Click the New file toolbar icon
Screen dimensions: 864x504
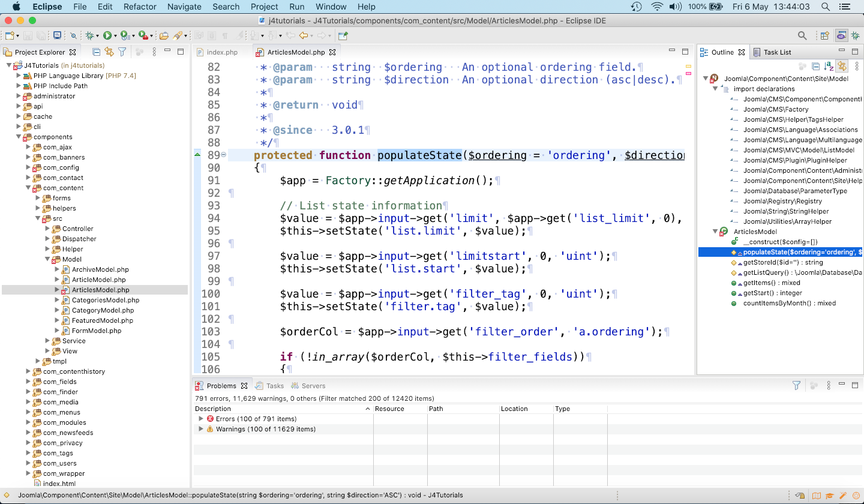[x=10, y=35]
